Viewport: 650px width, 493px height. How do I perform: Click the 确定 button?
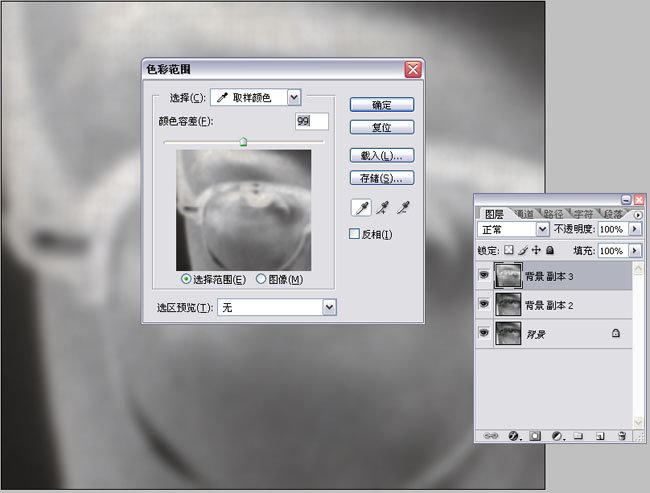[x=382, y=104]
